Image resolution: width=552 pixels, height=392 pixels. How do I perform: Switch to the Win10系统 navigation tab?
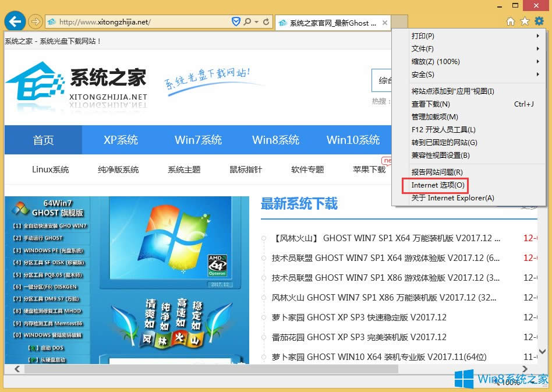pyautogui.click(x=353, y=140)
